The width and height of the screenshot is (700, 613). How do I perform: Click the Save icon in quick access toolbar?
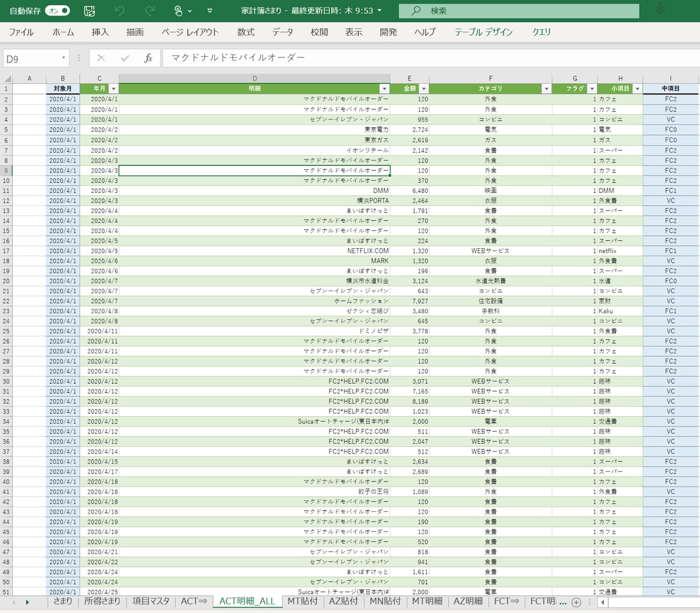(90, 10)
